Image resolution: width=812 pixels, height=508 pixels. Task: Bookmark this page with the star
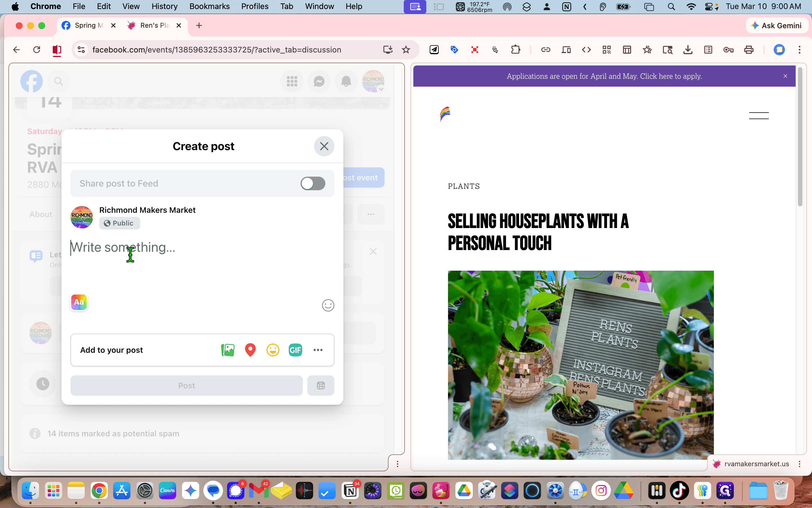(x=406, y=50)
